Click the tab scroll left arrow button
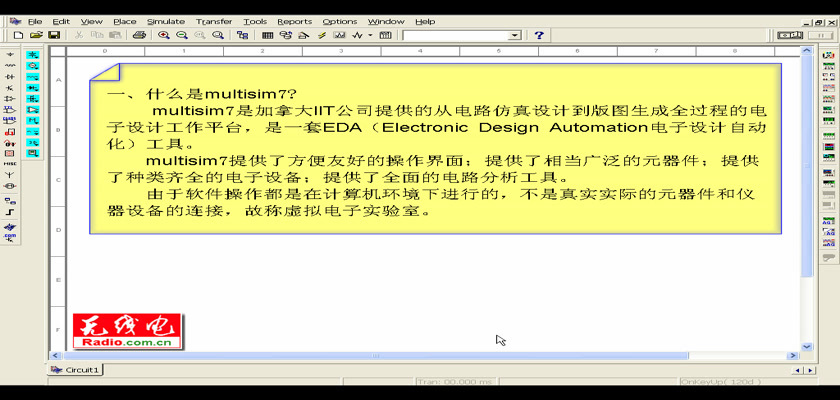 click(797, 371)
